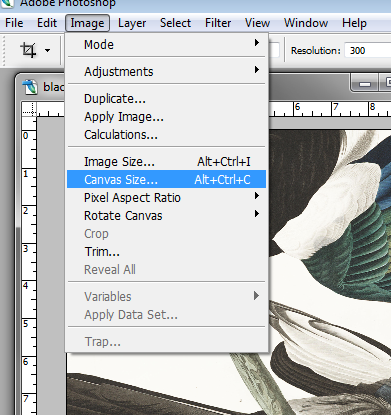The image size is (391, 415).
Task: Click the Resolution input field
Action: (x=367, y=51)
